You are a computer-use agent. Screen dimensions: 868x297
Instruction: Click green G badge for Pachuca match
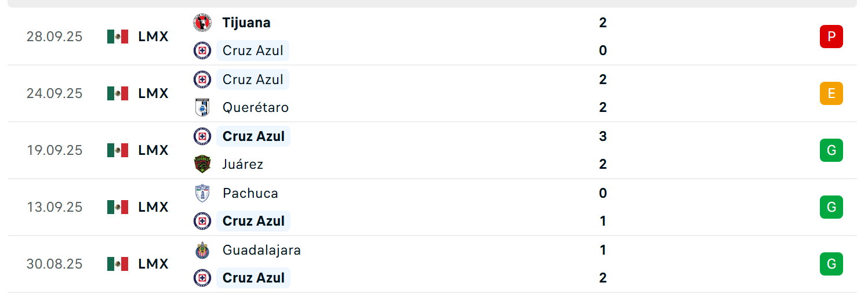(831, 207)
